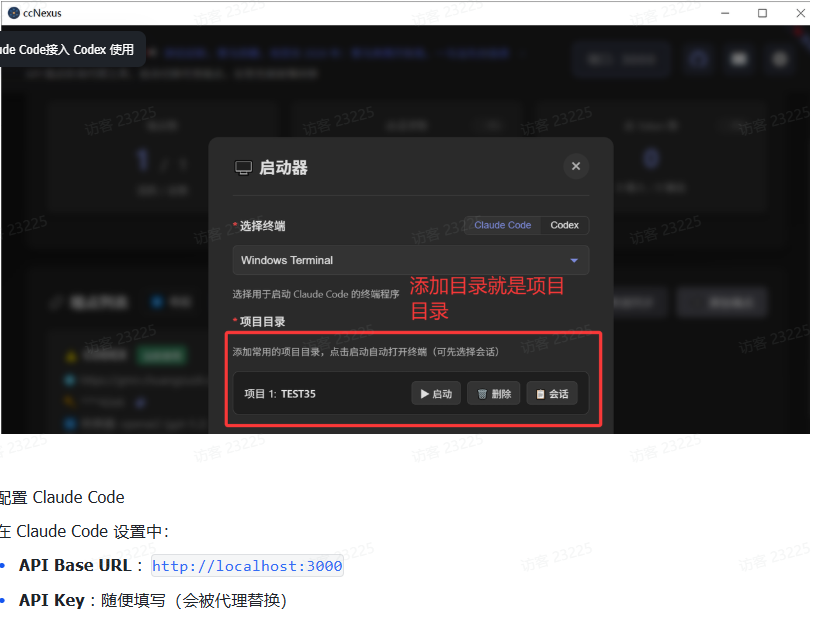Click the 配置 Claude Code heading

(62, 497)
